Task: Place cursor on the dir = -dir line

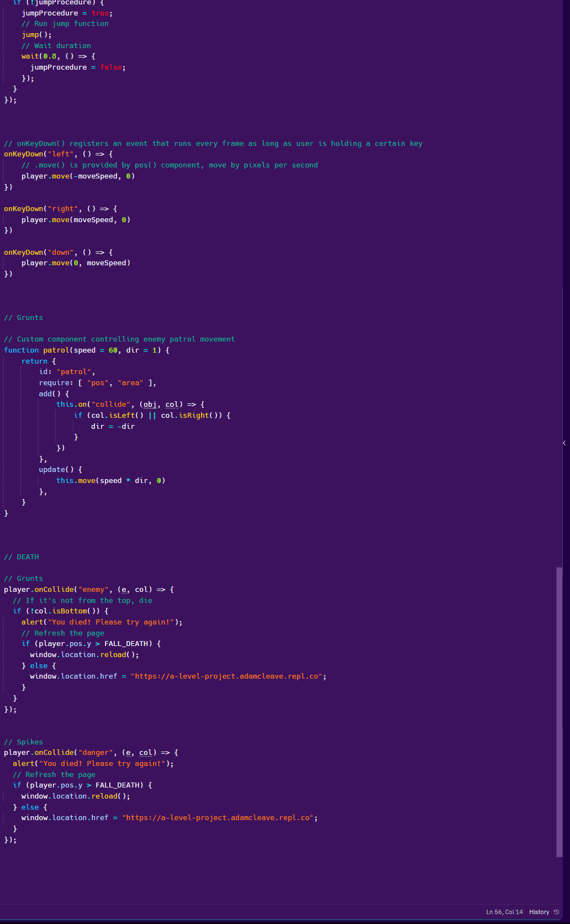Action: coord(113,427)
